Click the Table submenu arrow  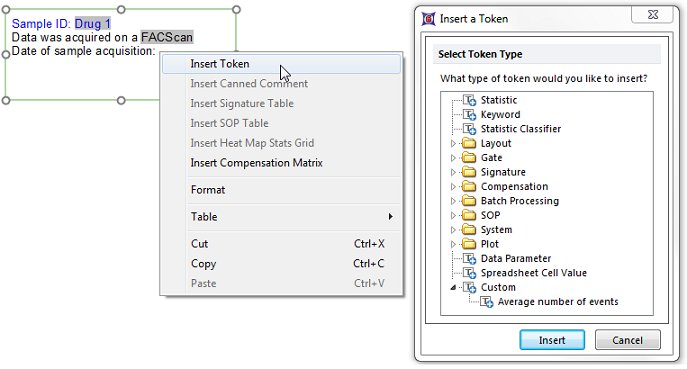click(x=390, y=217)
